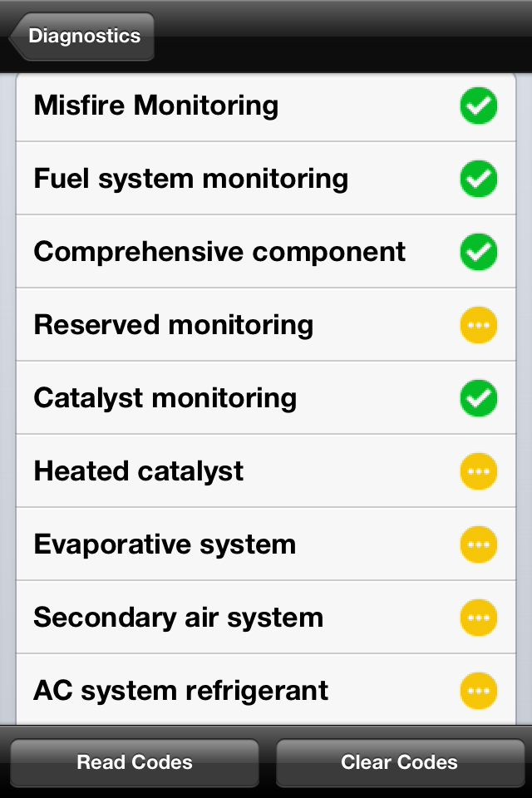The height and width of the screenshot is (798, 532).
Task: Select the Comprehensive component list item
Action: (x=219, y=252)
